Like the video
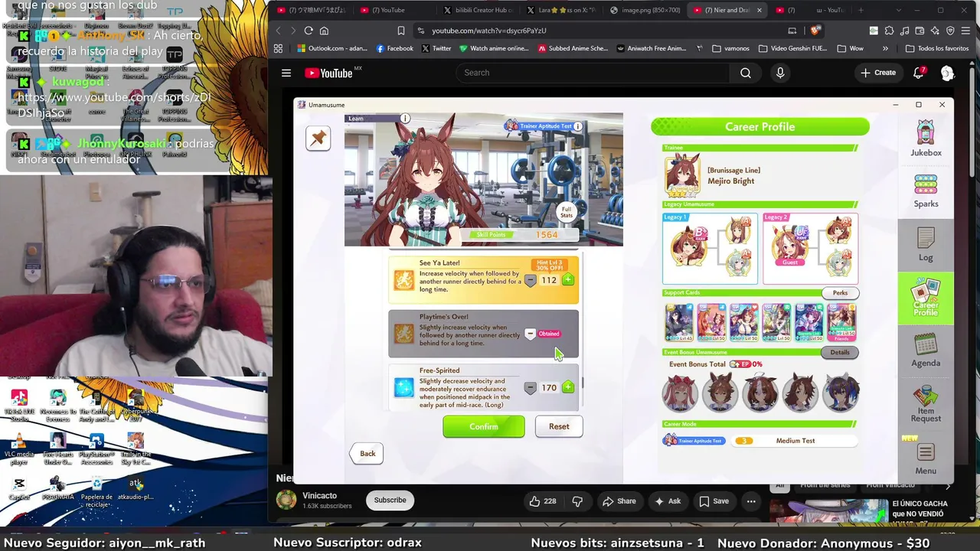Viewport: 980px width, 551px height. [x=542, y=501]
